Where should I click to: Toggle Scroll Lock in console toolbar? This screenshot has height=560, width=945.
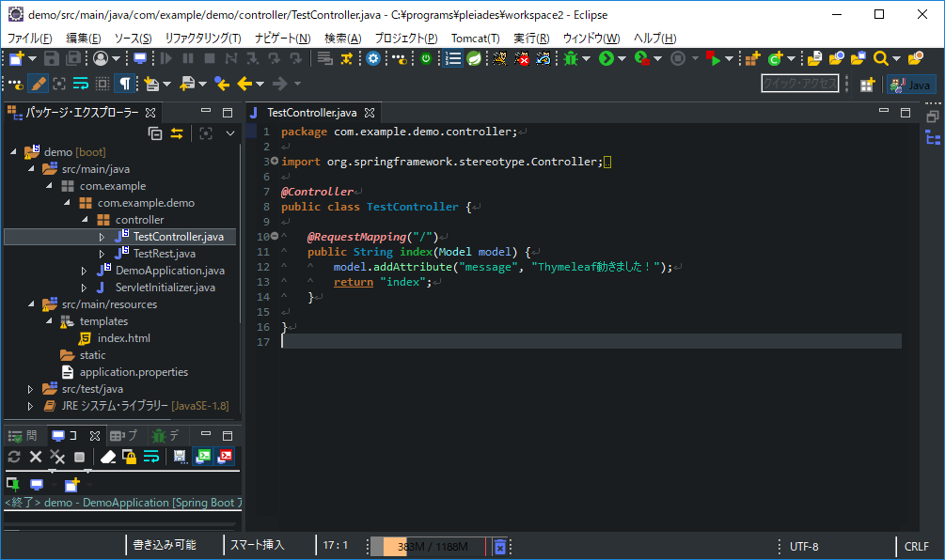tap(130, 457)
